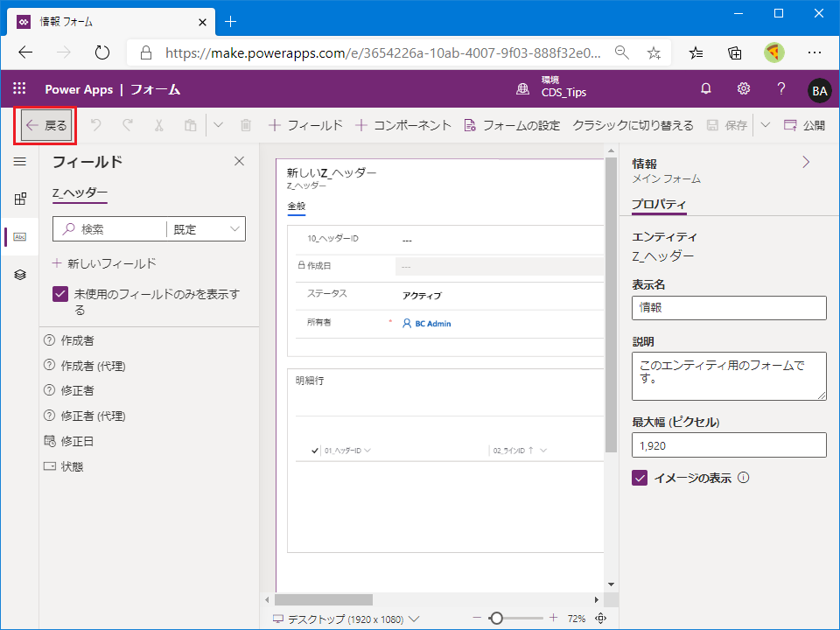Redo the last form change
Image resolution: width=840 pixels, height=630 pixels.
click(128, 125)
